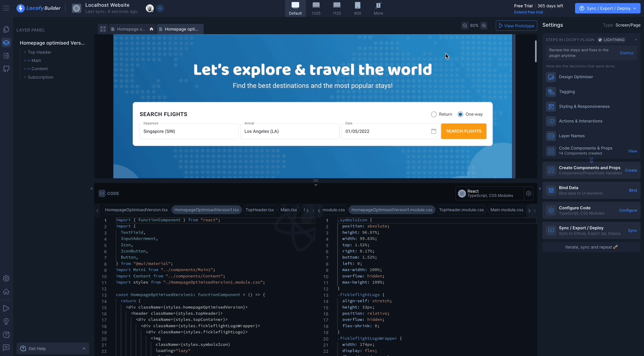Click the Arrival input field

[x=290, y=131]
